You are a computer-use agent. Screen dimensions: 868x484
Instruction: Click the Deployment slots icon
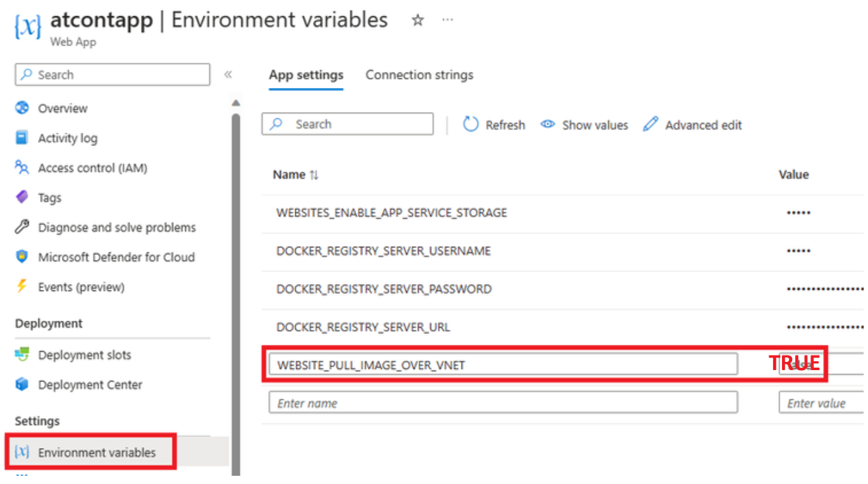(22, 355)
